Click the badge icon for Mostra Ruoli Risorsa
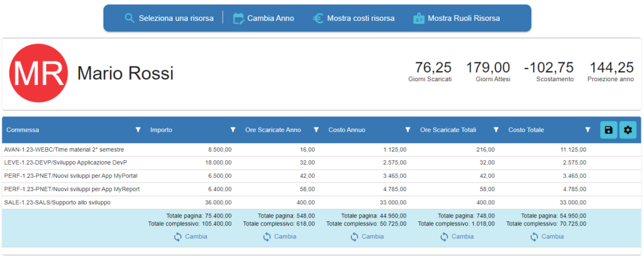 pyautogui.click(x=418, y=18)
